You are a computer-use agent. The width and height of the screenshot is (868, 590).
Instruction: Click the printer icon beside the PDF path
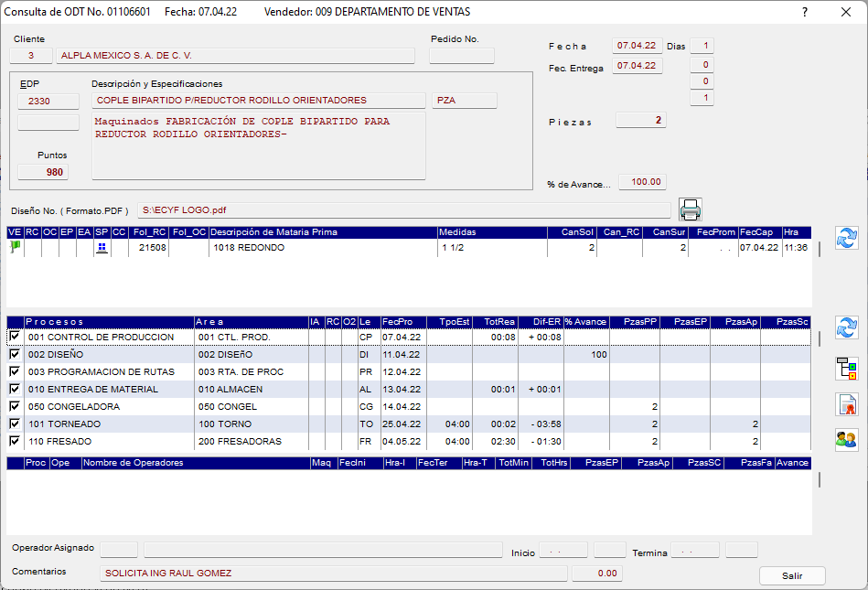click(x=691, y=209)
